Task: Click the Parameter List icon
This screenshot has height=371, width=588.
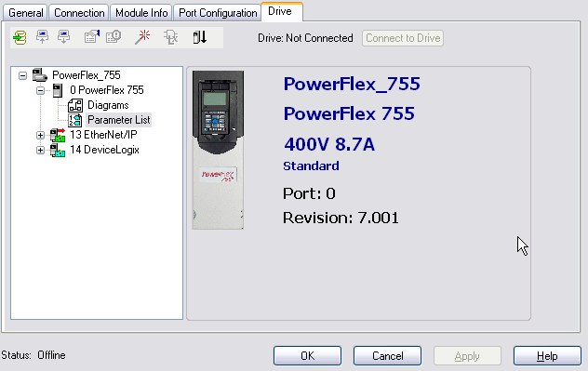Action: 75,120
